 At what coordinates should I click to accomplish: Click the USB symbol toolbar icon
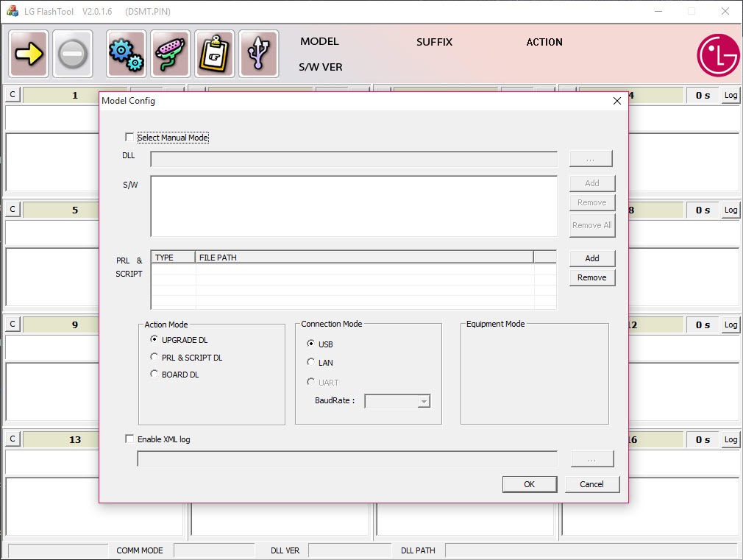[x=258, y=54]
